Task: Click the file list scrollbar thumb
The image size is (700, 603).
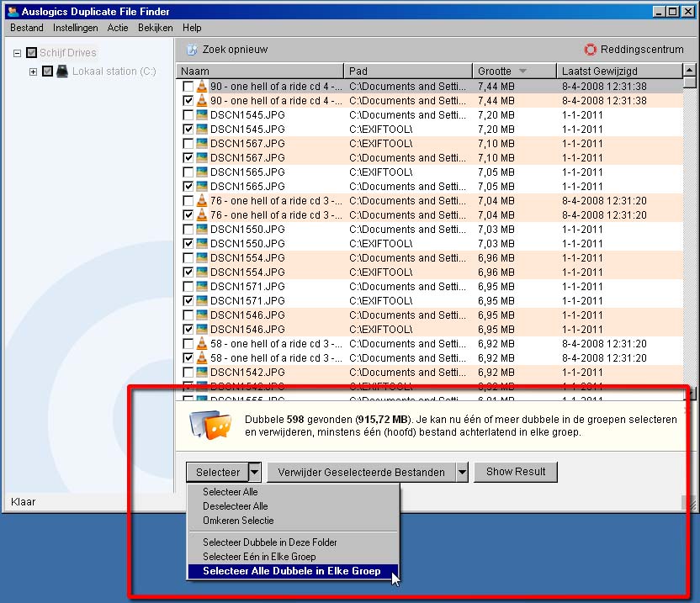Action: (x=690, y=82)
